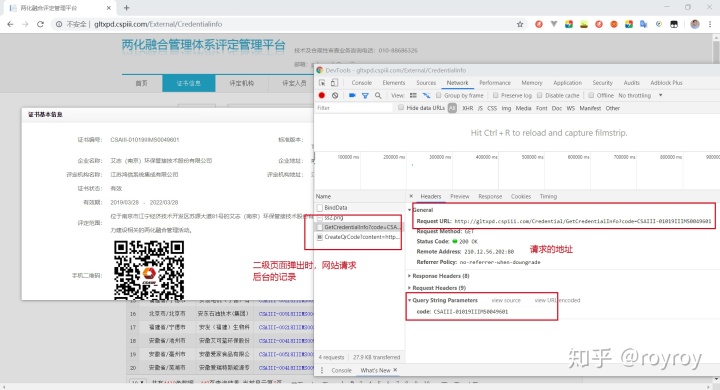This screenshot has width=720, height=390.
Task: Click the view URL encoded link
Action: pos(557,300)
